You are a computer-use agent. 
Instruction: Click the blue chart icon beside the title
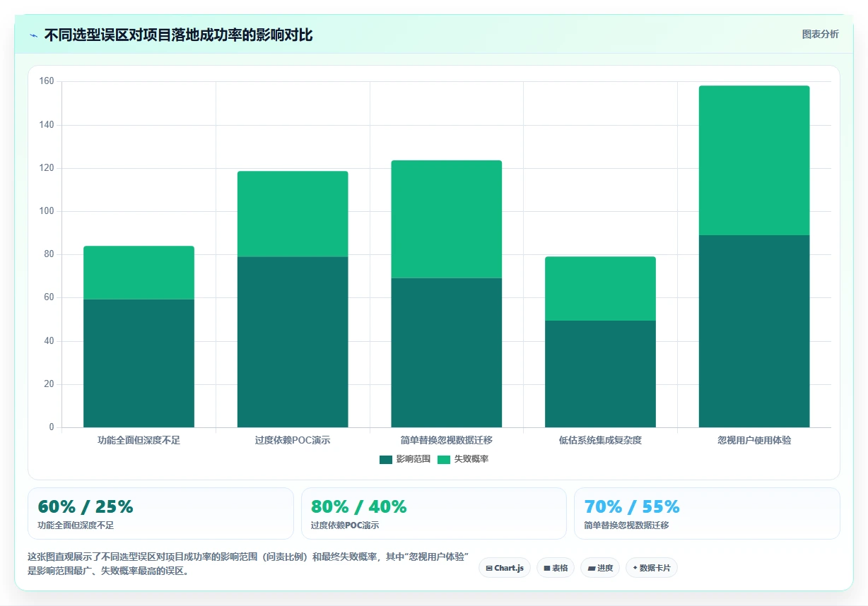(33, 35)
